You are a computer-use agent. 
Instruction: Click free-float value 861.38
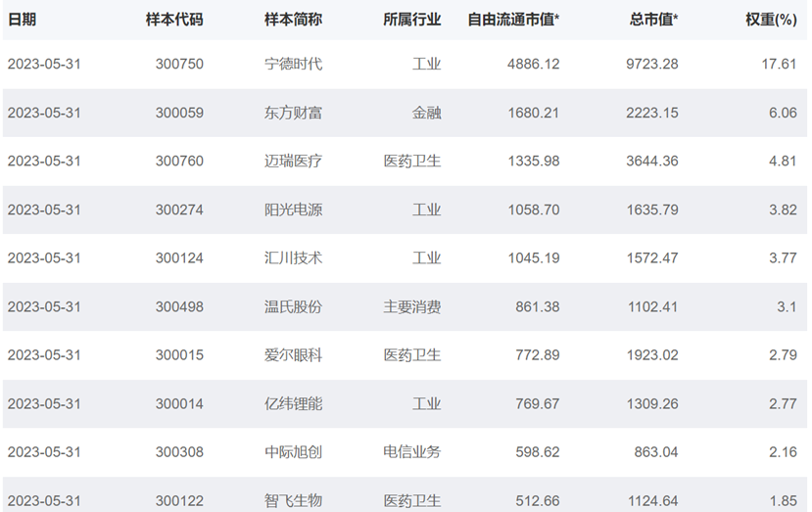(x=537, y=307)
